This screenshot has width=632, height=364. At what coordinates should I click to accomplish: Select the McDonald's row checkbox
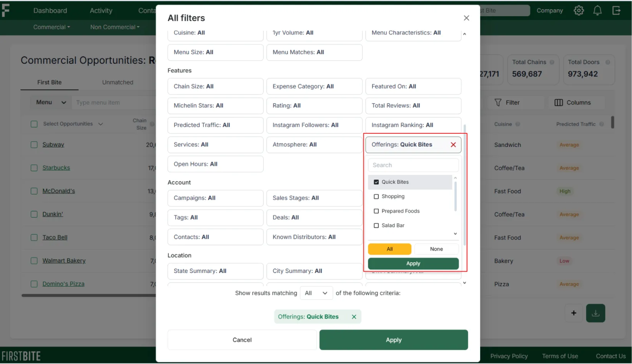(x=34, y=191)
